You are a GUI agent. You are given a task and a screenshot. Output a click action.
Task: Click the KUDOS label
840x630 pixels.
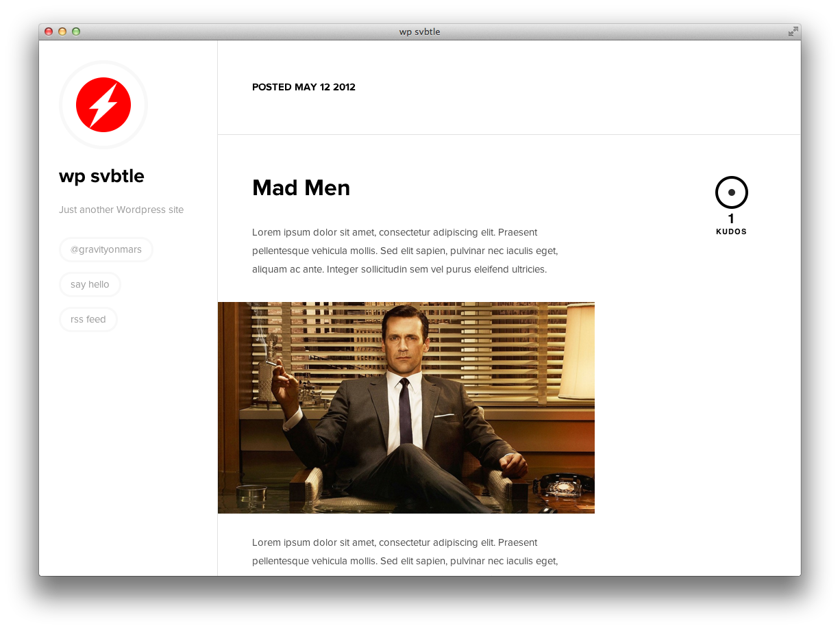tap(731, 231)
